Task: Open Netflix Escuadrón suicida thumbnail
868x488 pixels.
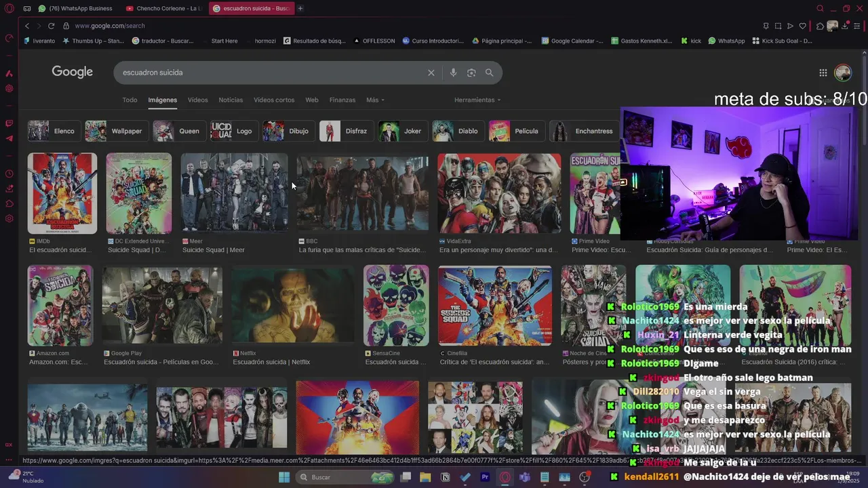Action: coord(292,305)
